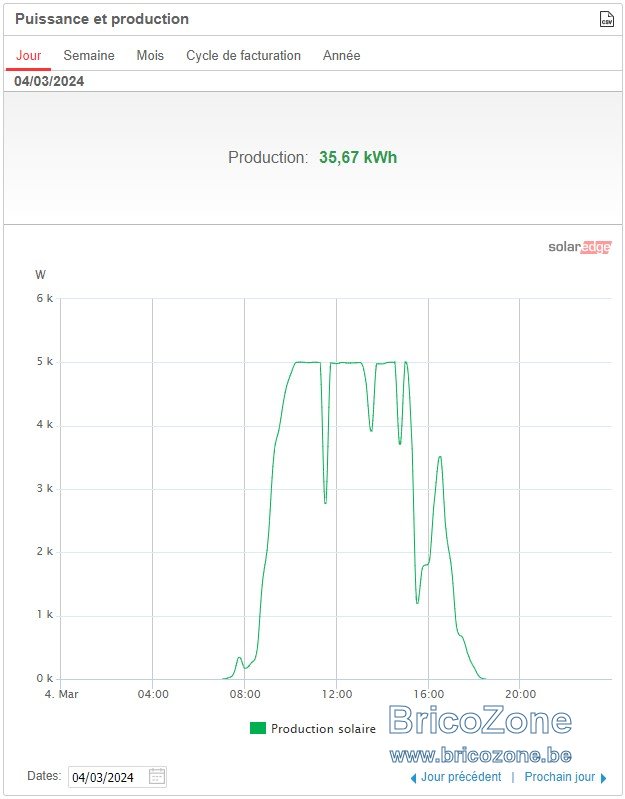Switch to the Semaine tab
625x799 pixels.
(x=89, y=56)
